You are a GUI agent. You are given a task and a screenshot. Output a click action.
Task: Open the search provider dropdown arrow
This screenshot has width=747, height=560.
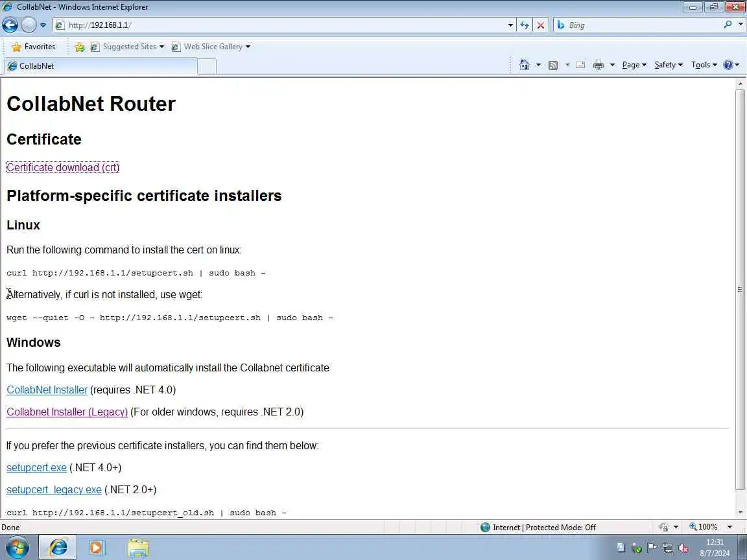point(741,24)
